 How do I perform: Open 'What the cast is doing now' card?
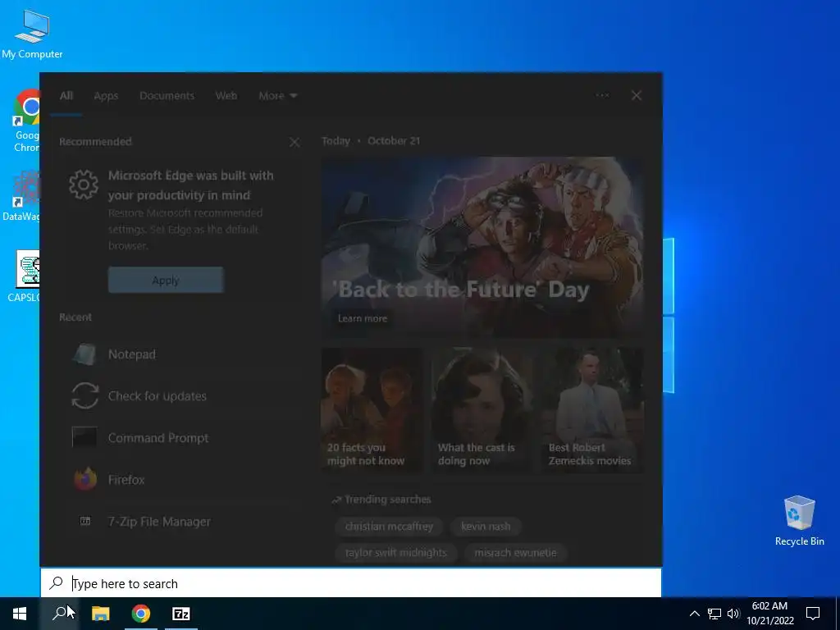482,410
